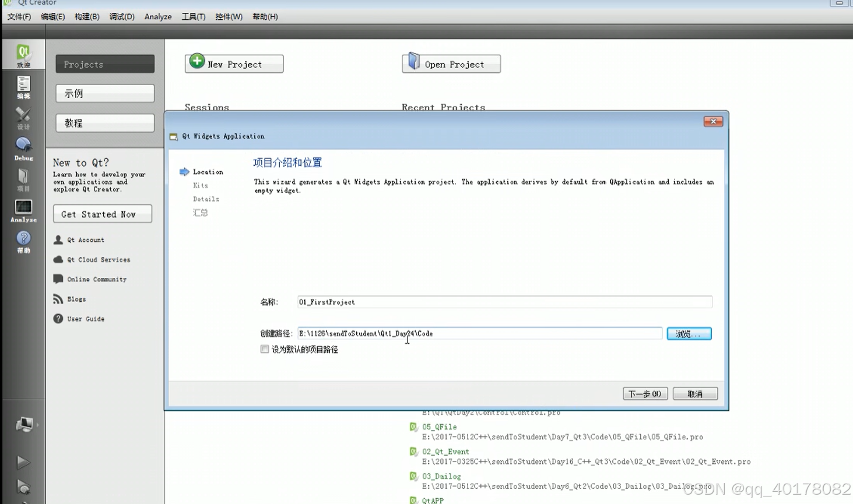Select the 教程 tab
The height and width of the screenshot is (504, 853).
tap(105, 123)
